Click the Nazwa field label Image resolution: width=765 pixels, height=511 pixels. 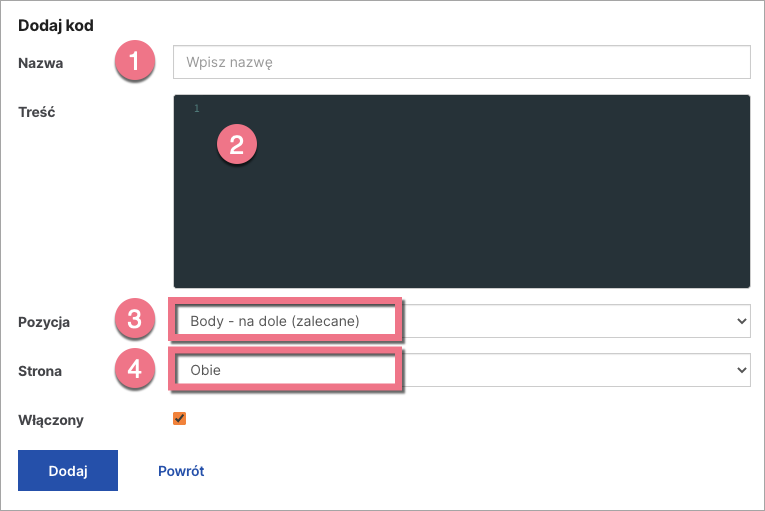pyautogui.click(x=41, y=63)
